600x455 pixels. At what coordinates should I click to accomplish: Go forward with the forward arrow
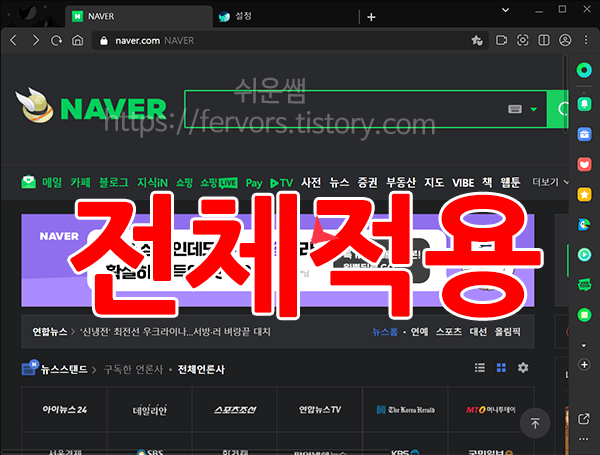pos(36,40)
